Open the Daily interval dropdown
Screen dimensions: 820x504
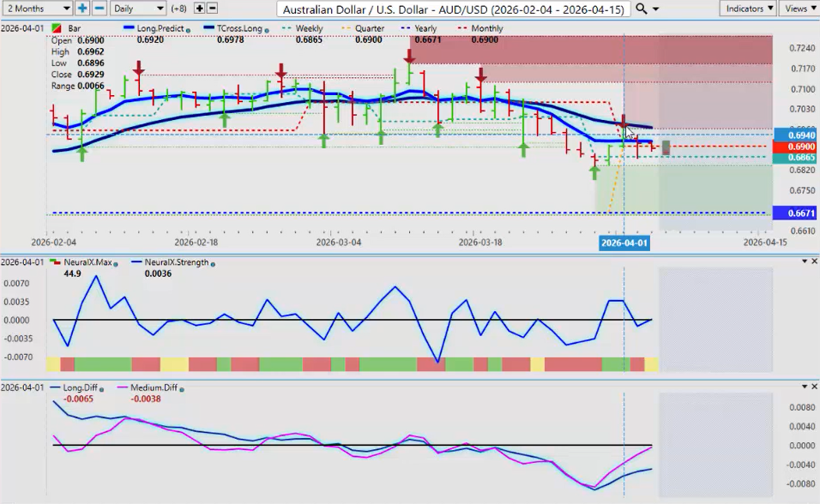pyautogui.click(x=137, y=8)
